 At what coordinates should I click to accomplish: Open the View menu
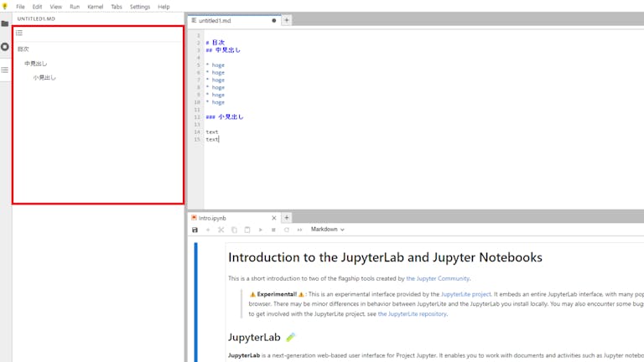coord(56,7)
